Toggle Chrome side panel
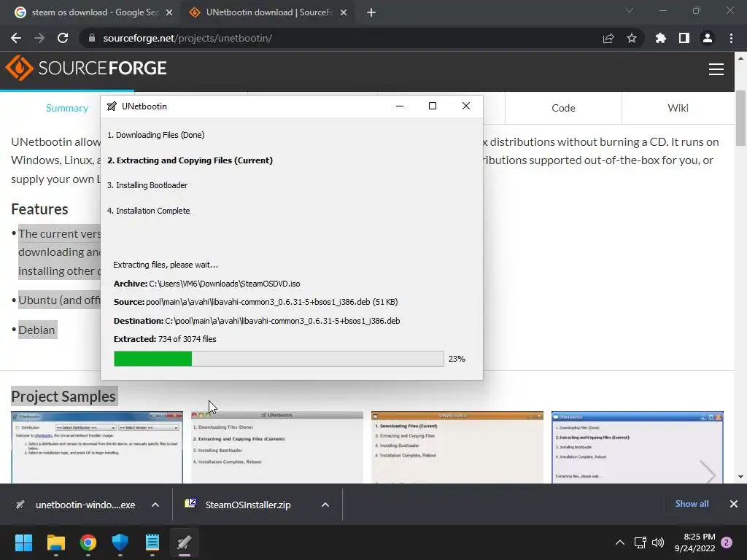 684,38
